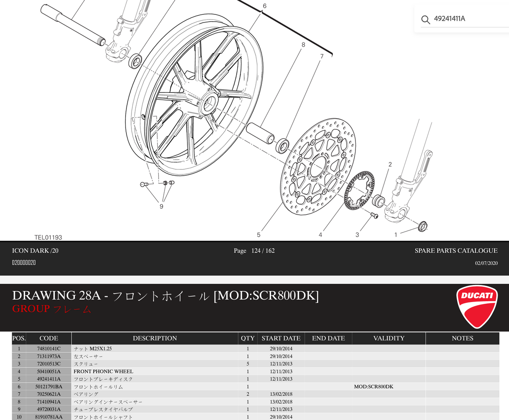Click diagram callout number 1
The height and width of the screenshot is (420, 509).
pyautogui.click(x=396, y=234)
